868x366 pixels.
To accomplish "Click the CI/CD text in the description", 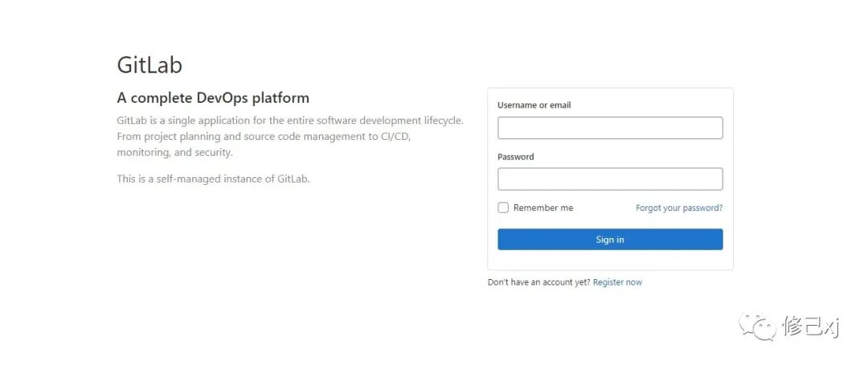I will [x=395, y=136].
